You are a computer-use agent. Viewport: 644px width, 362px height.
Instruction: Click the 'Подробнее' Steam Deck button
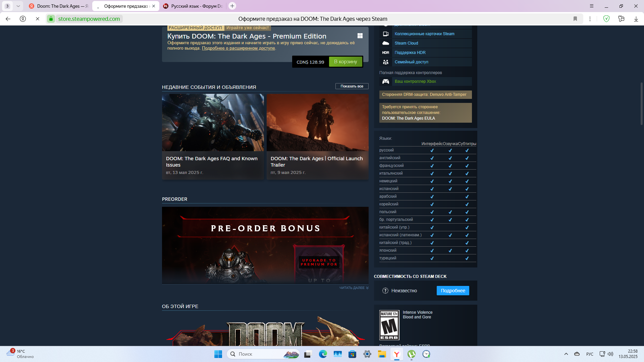pyautogui.click(x=453, y=291)
